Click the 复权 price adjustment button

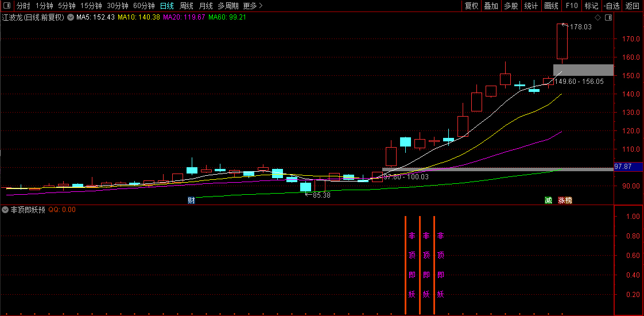(471, 6)
